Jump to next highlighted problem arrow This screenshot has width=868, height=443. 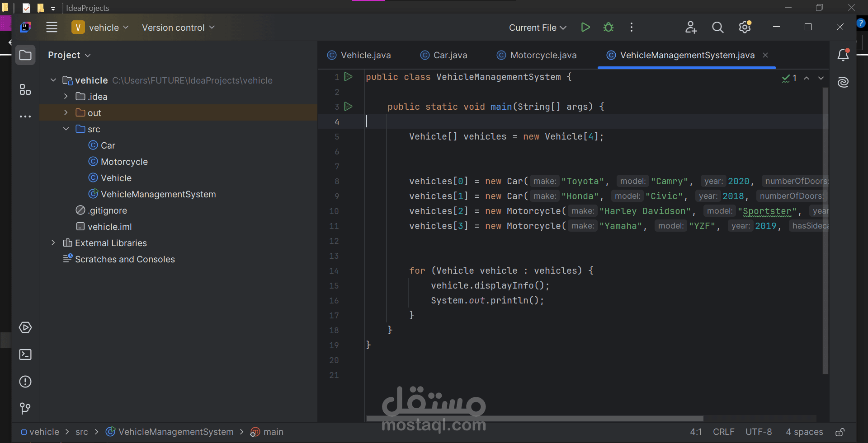point(821,78)
